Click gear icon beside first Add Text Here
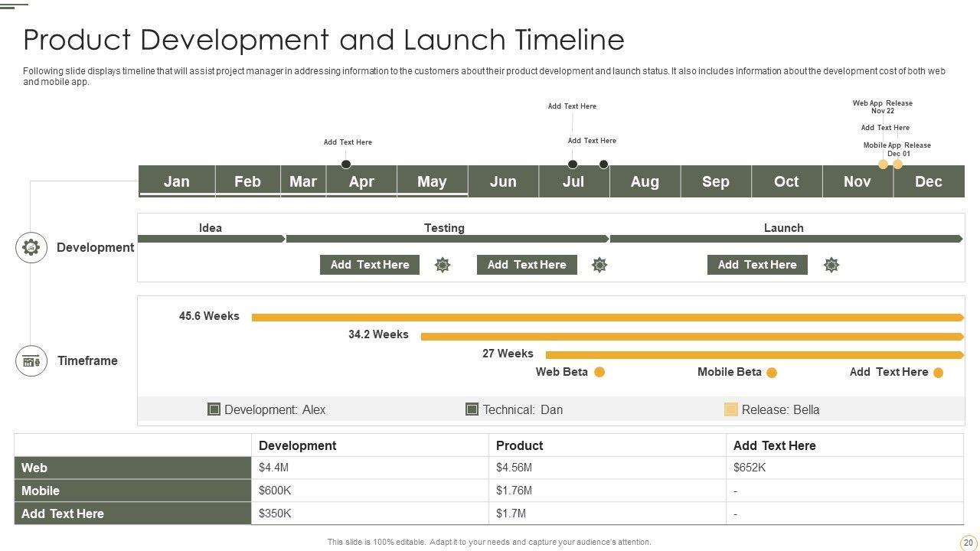The width and height of the screenshot is (980, 551). point(443,265)
